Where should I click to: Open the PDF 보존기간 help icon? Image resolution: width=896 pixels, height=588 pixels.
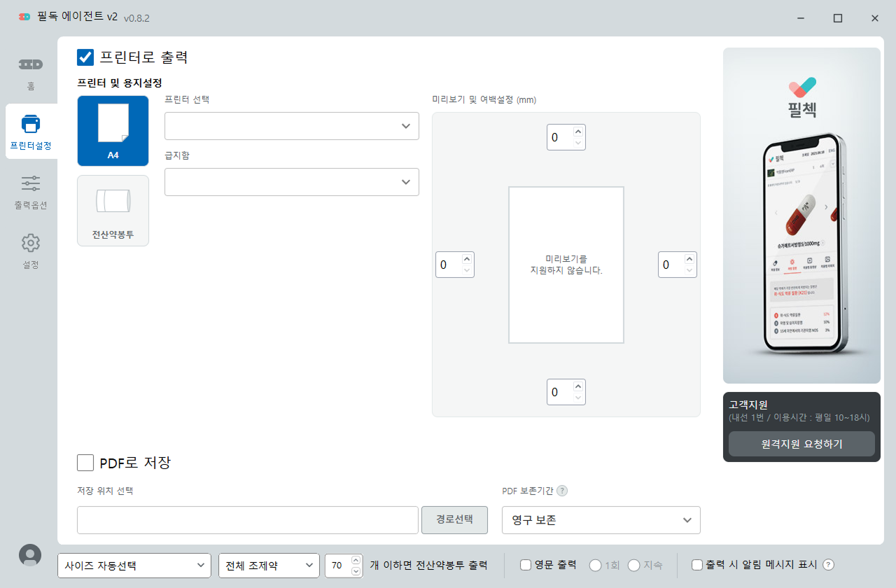point(562,491)
